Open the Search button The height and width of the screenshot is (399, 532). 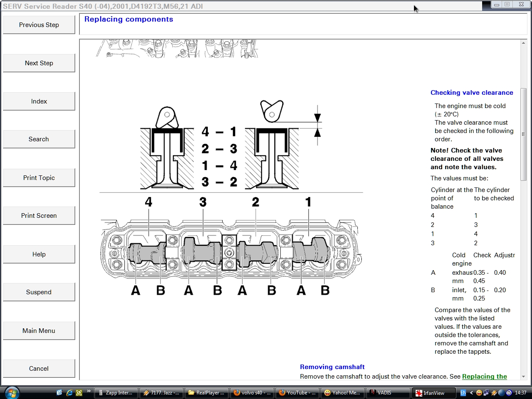[x=39, y=139]
